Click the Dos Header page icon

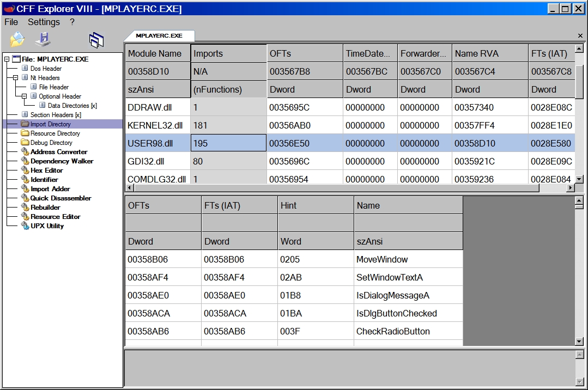[25, 68]
